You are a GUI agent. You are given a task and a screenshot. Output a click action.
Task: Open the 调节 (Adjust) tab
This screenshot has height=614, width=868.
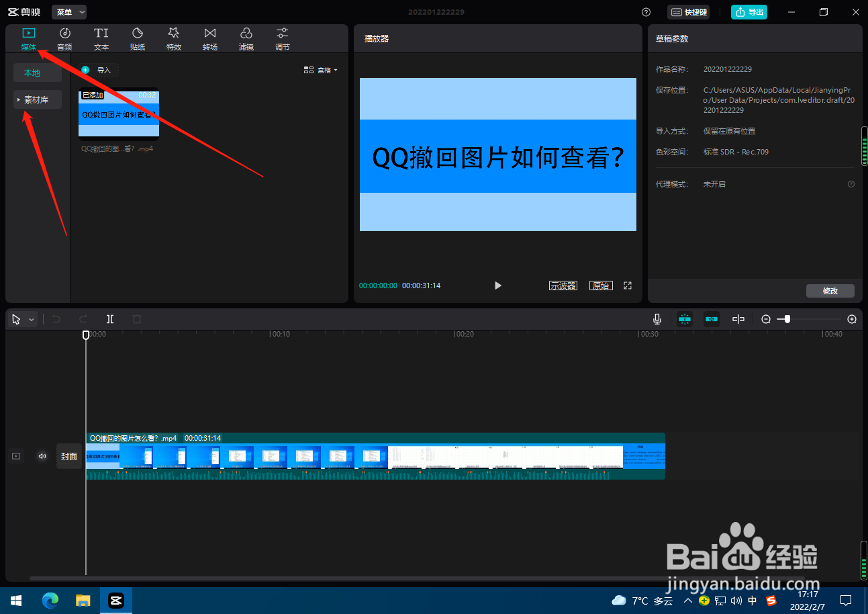[x=283, y=39]
